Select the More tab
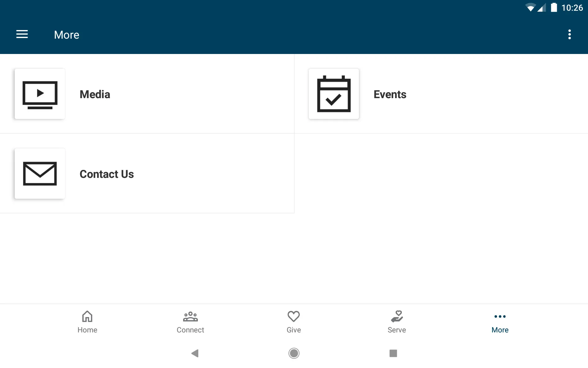 click(499, 322)
